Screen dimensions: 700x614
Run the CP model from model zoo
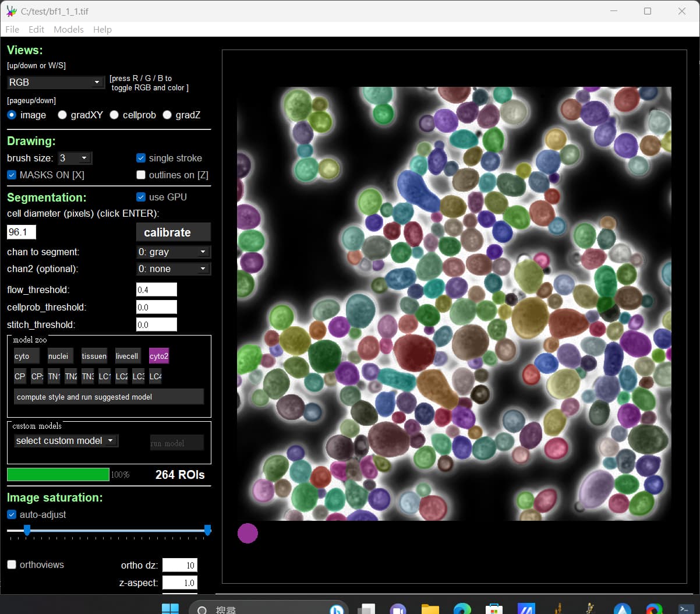pyautogui.click(x=20, y=376)
